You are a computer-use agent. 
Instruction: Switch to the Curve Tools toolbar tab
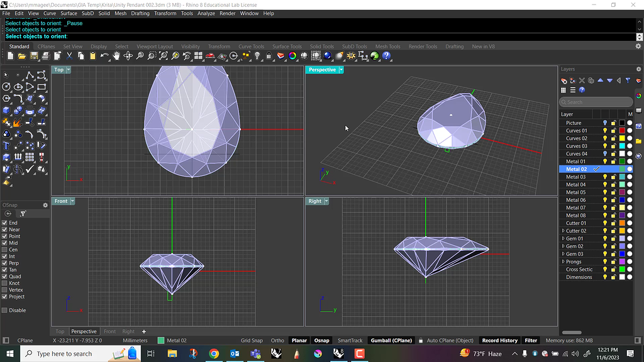251,47
